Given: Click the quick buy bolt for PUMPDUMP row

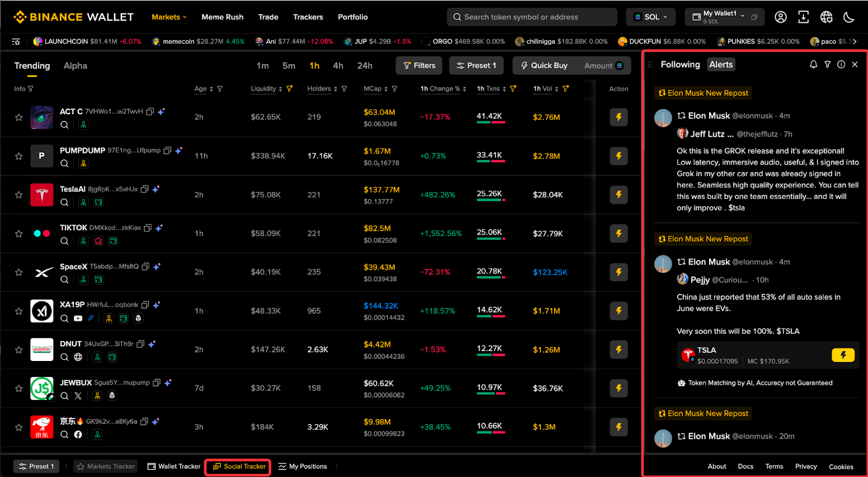Looking at the screenshot, I should [618, 156].
